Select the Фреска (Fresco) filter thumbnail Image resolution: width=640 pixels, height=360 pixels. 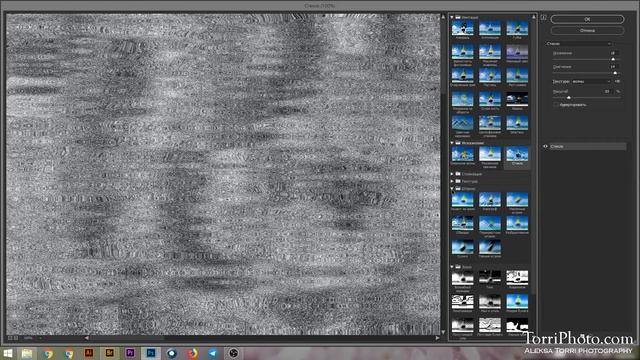coord(517,99)
